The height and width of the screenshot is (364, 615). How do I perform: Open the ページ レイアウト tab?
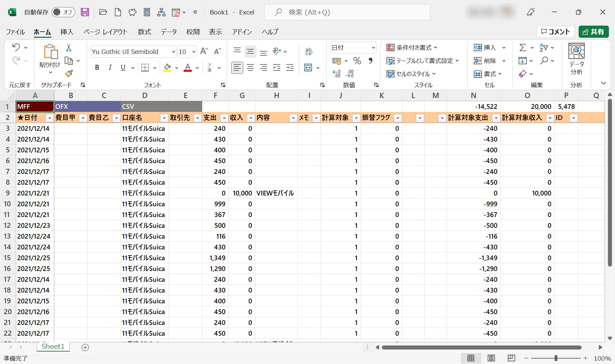tap(105, 32)
